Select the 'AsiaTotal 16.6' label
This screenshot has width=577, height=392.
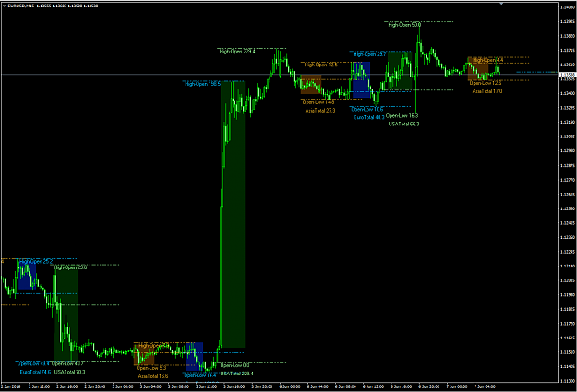(x=153, y=376)
